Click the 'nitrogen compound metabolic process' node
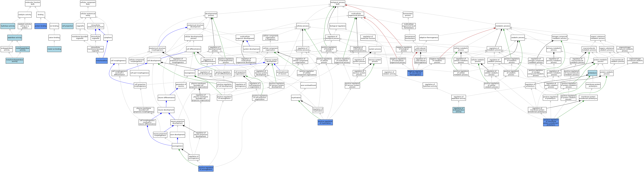Viewport: 644px width, 172px height. coord(560,37)
